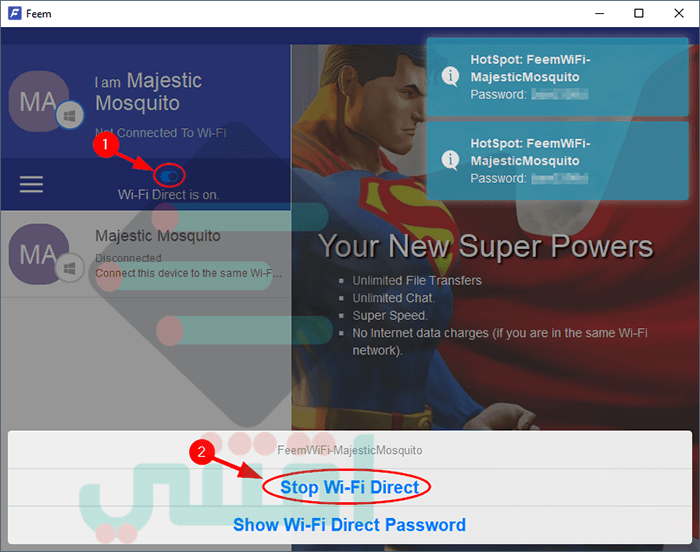Dismiss the second HotSpot password notification
700x552 pixels.
[x=557, y=160]
